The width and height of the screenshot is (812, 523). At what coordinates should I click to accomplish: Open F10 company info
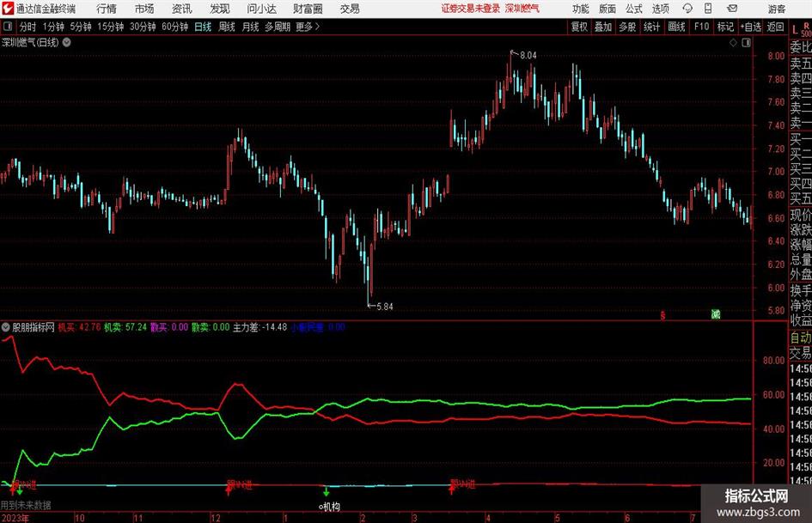(x=702, y=27)
